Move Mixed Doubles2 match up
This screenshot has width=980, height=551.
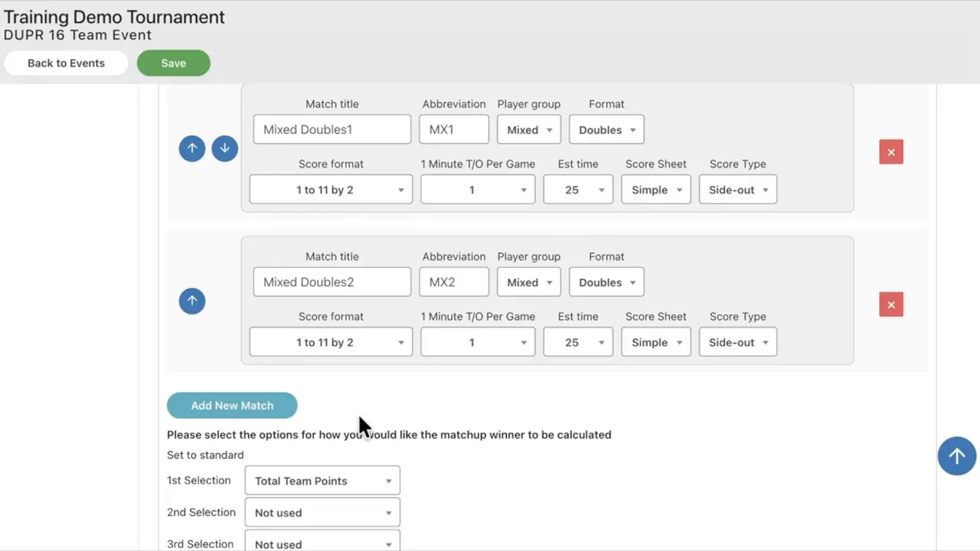tap(192, 301)
